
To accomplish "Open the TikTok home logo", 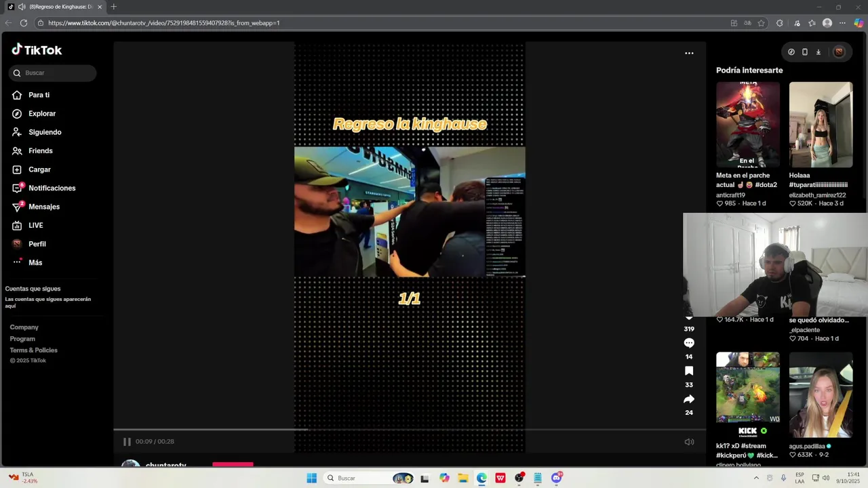I will tap(37, 49).
